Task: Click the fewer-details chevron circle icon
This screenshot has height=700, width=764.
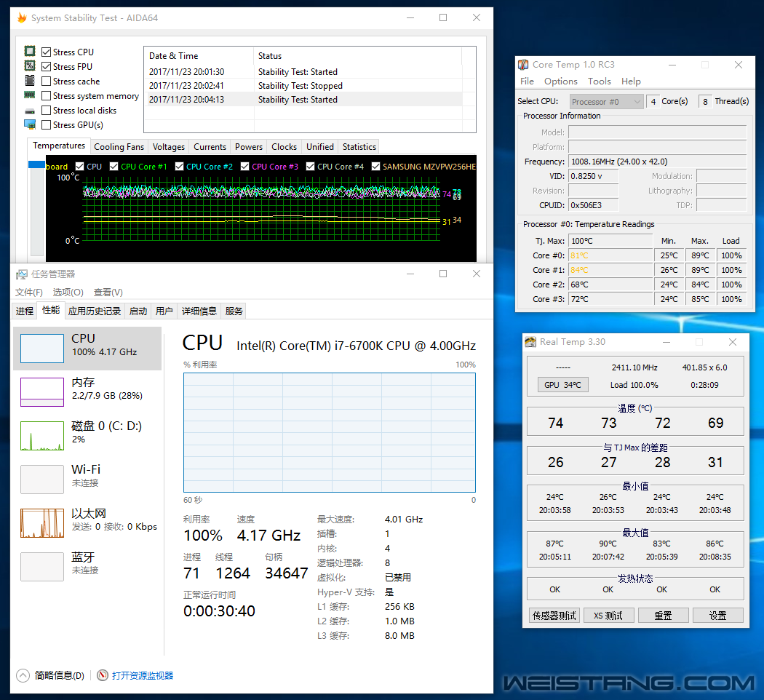Action: [x=23, y=675]
